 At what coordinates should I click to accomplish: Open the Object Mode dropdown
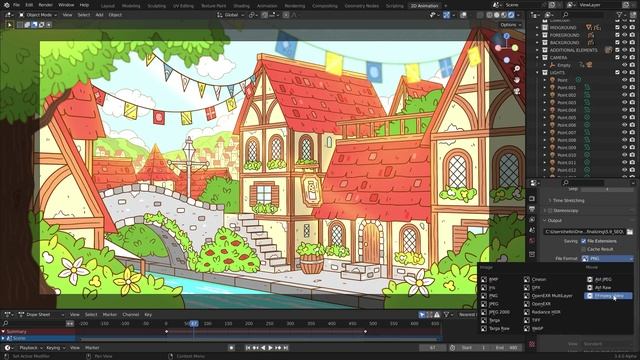coord(38,15)
